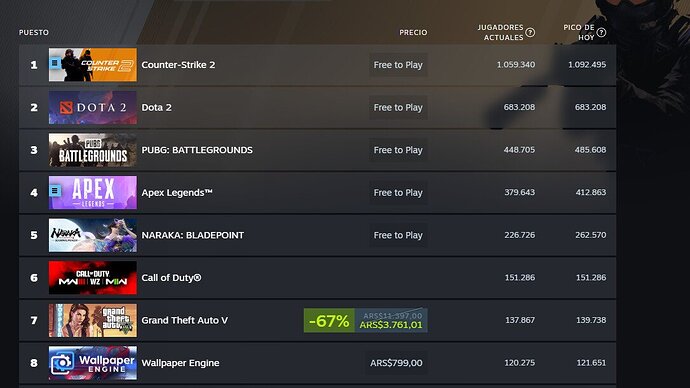The width and height of the screenshot is (690, 388).
Task: Open the Call of Duty® title link
Action: coord(171,278)
